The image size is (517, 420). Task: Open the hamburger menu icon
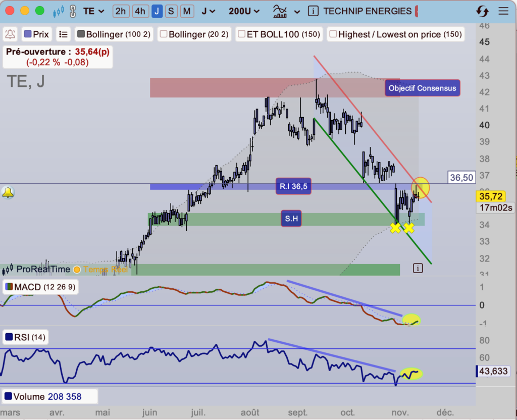(503, 11)
